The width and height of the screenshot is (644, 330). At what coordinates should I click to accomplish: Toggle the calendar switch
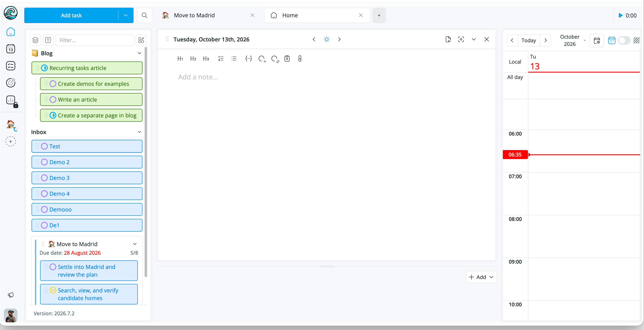(x=624, y=40)
